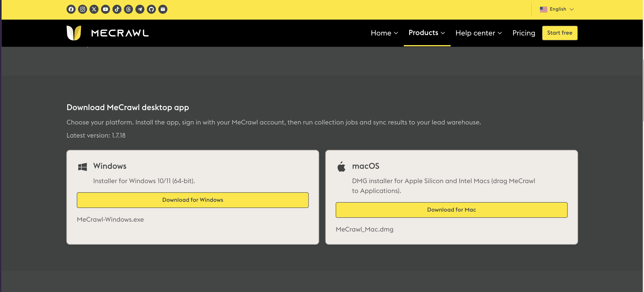This screenshot has height=292, width=644.
Task: Expand the Products menu
Action: (427, 33)
